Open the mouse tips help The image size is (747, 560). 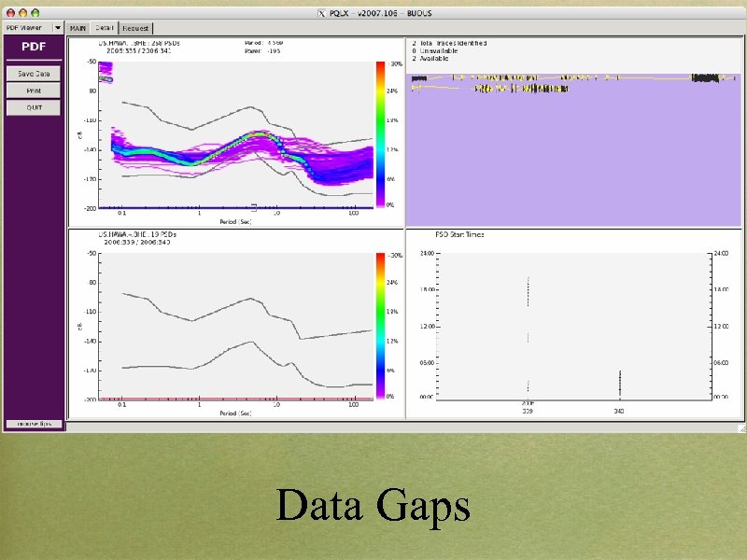pos(35,423)
